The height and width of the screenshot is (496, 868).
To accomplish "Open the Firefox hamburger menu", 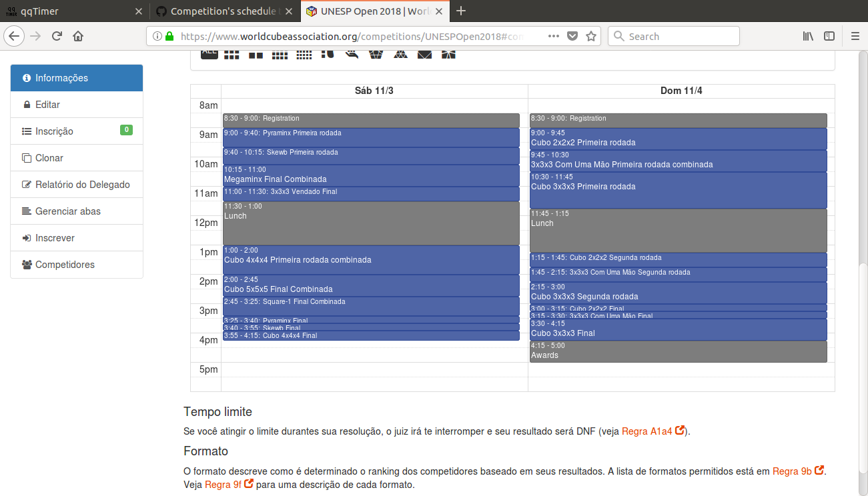I will coord(855,36).
